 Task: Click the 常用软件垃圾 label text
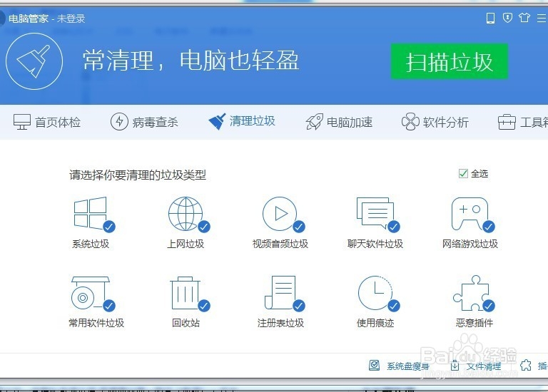point(96,323)
